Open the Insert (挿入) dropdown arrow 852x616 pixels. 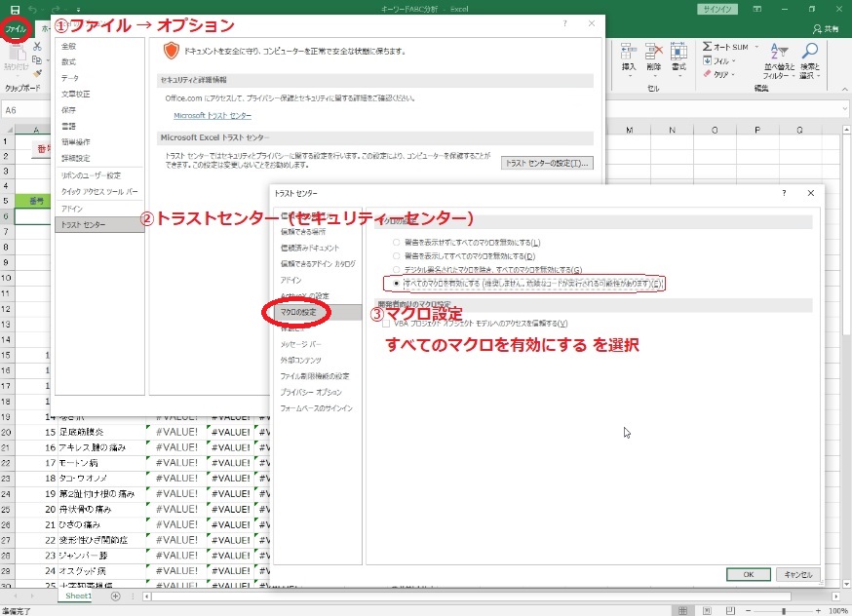pyautogui.click(x=629, y=75)
